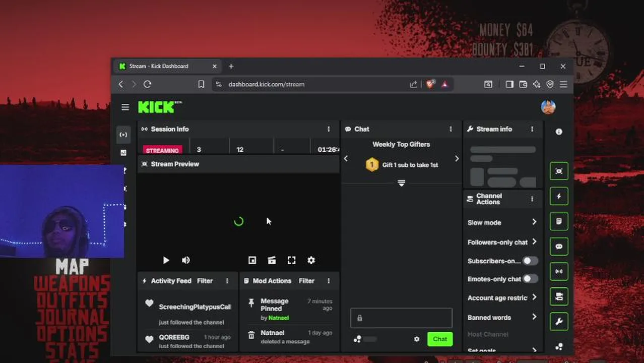This screenshot has width=644, height=363.
Task: Bookmark this page in address bar
Action: (x=201, y=84)
